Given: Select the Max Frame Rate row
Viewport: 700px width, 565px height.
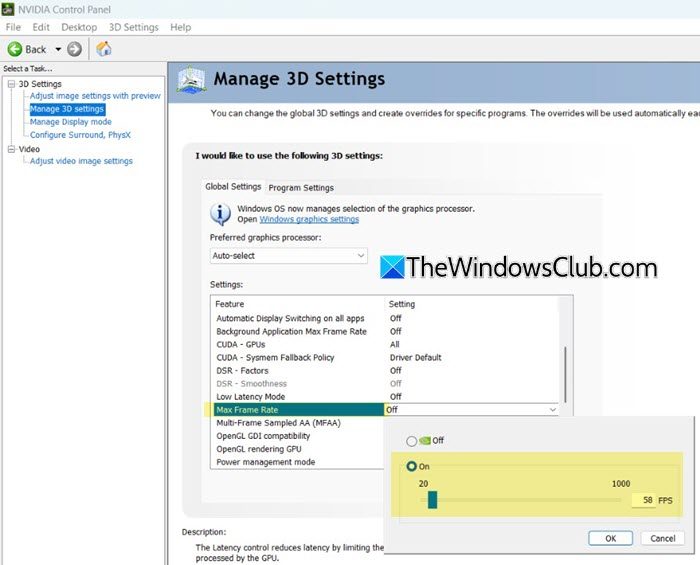Looking at the screenshot, I should click(x=298, y=410).
